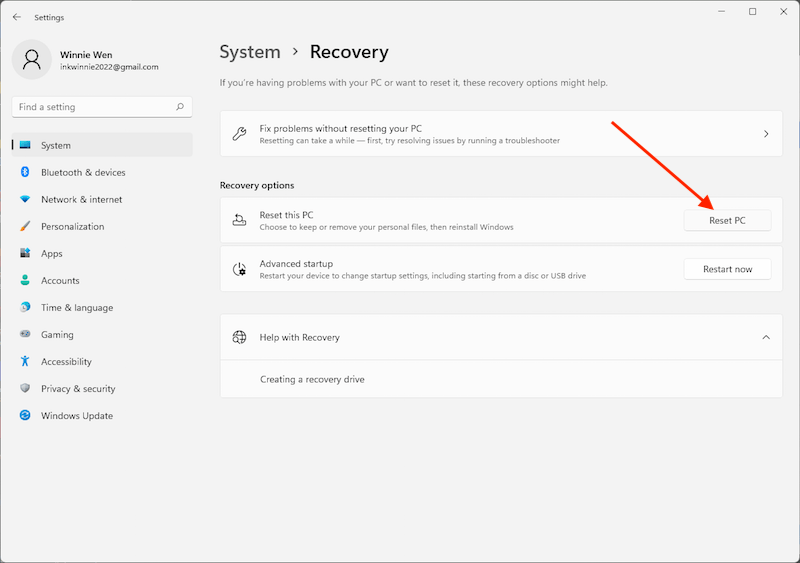The width and height of the screenshot is (800, 563).
Task: Click the Network & internet Wi-Fi icon
Action: tap(25, 199)
